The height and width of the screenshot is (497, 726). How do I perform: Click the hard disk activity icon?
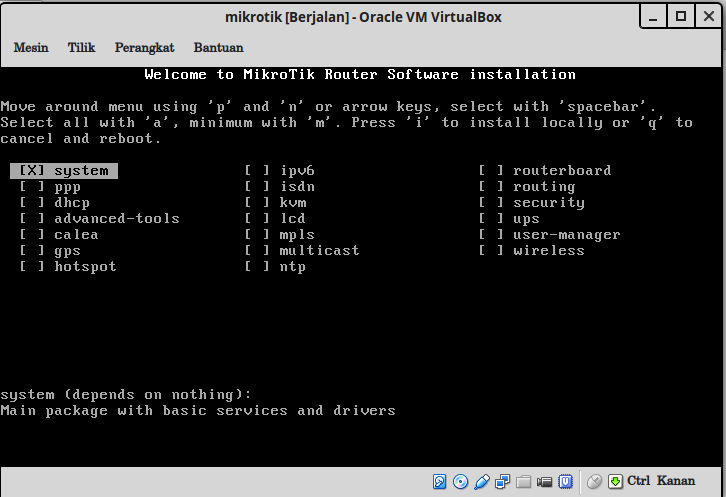pos(439,482)
